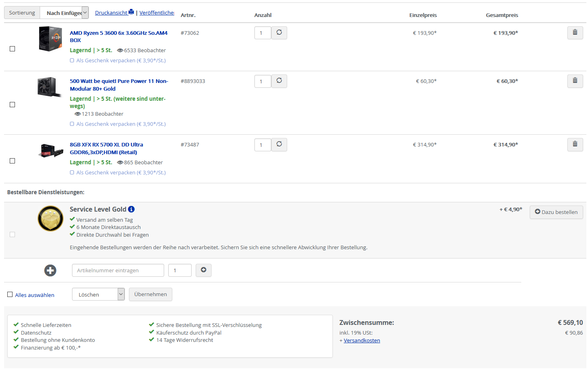Enable gift wrapping for AMD Ryzen 5 3600
The width and height of the screenshot is (588, 369).
72,60
